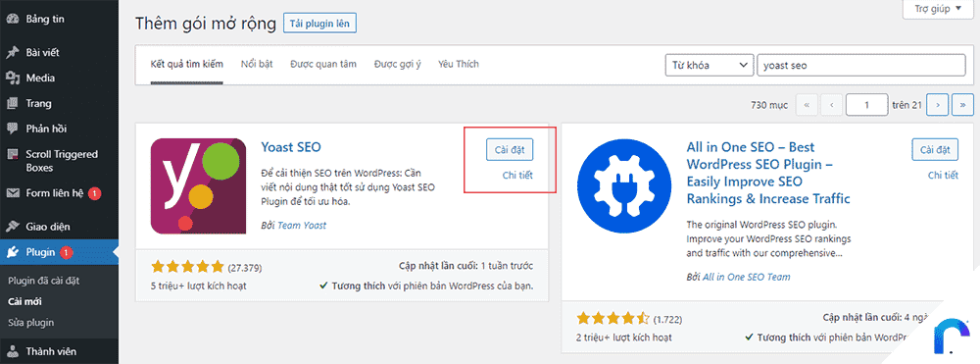This screenshot has height=364, width=980.
Task: Click the Plugin plug icon in sidebar
Action: (x=12, y=253)
